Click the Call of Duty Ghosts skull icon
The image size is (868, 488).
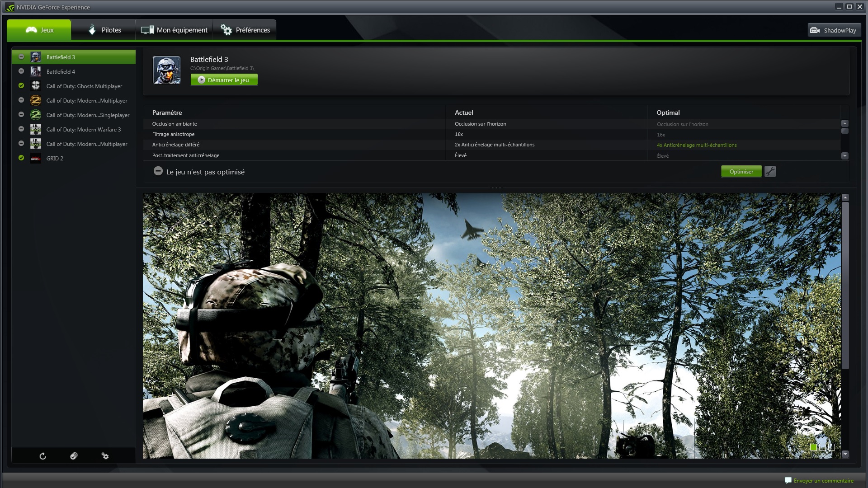coord(36,86)
